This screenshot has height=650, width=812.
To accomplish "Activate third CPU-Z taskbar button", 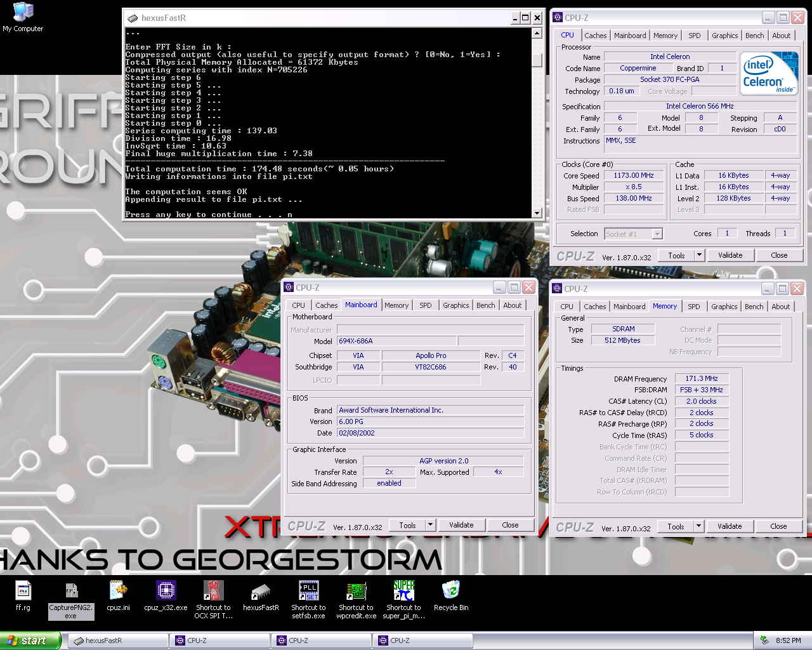I will tap(422, 640).
